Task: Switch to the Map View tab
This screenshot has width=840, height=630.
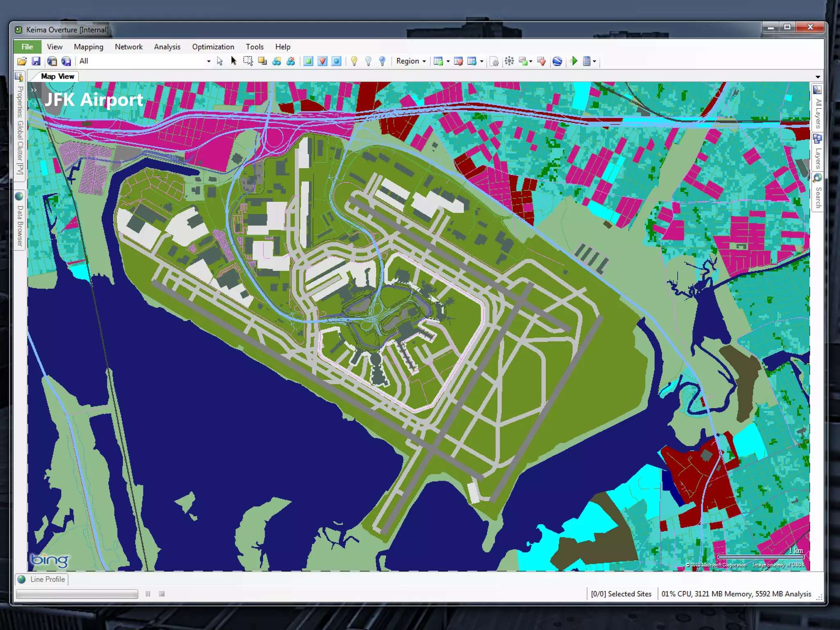Action: (57, 76)
